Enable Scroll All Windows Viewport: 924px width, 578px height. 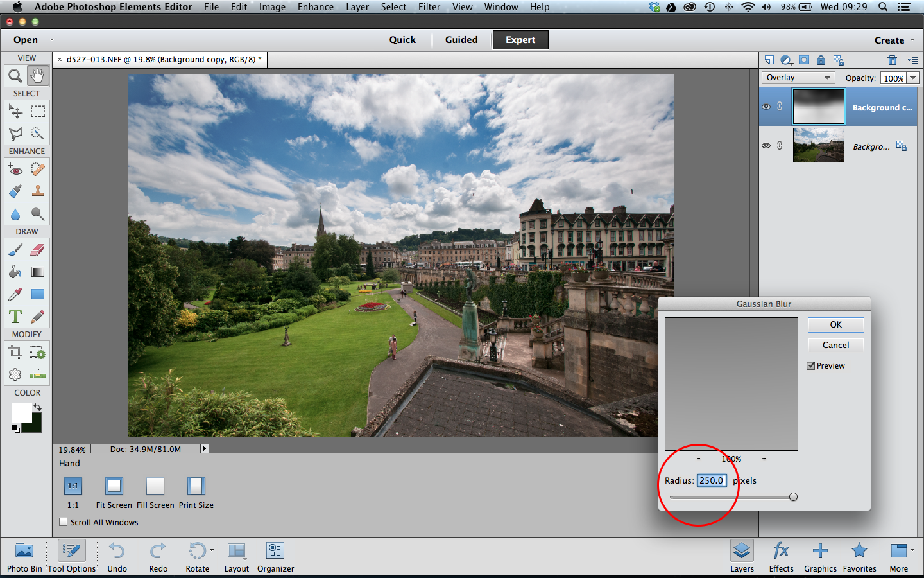tap(63, 522)
